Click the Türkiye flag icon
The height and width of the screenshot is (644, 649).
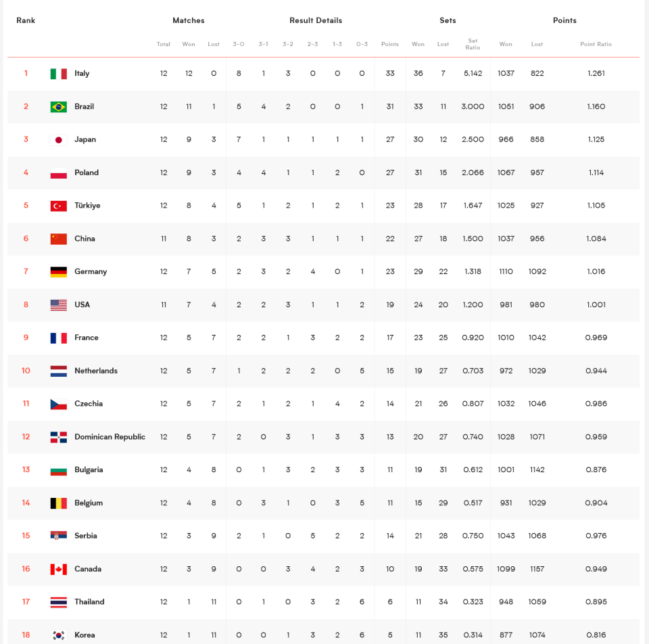coord(58,206)
